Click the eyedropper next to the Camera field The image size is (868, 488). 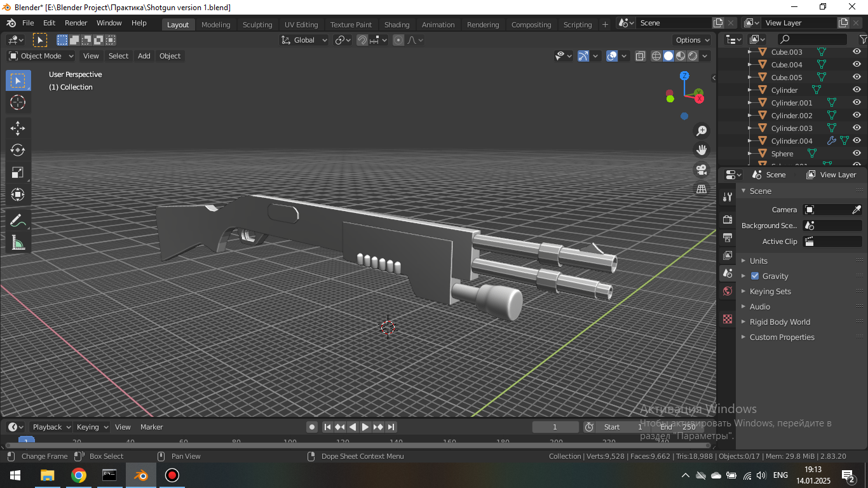857,209
